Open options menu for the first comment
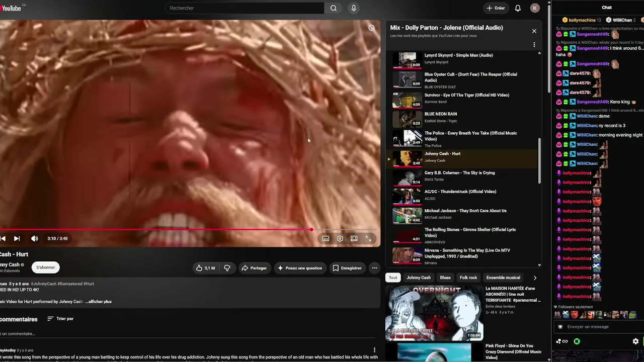Image resolution: width=644 pixels, height=362 pixels. click(x=374, y=350)
